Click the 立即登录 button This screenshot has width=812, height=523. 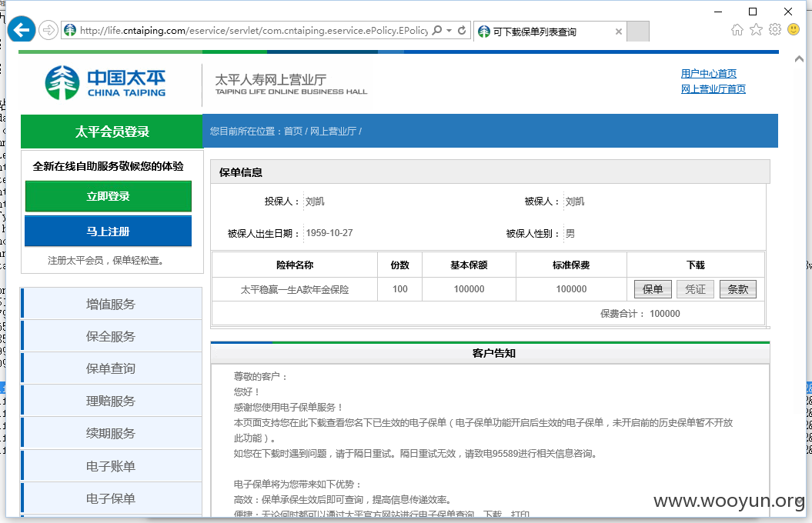point(109,196)
